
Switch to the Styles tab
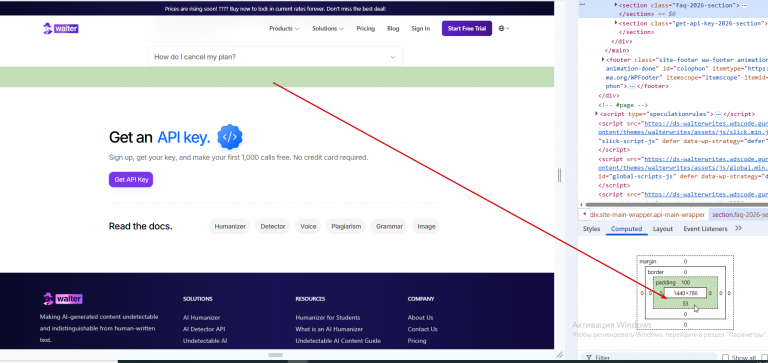pos(591,229)
